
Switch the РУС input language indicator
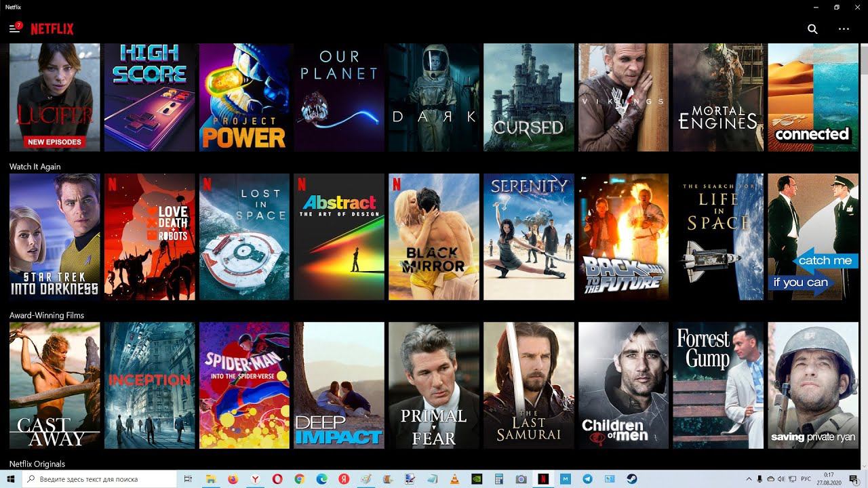point(807,479)
